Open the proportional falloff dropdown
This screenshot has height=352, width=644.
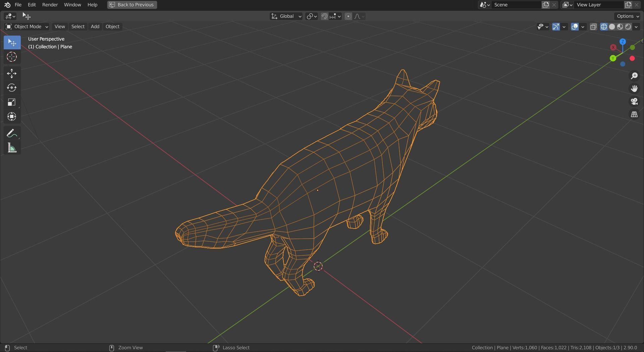[x=359, y=16]
